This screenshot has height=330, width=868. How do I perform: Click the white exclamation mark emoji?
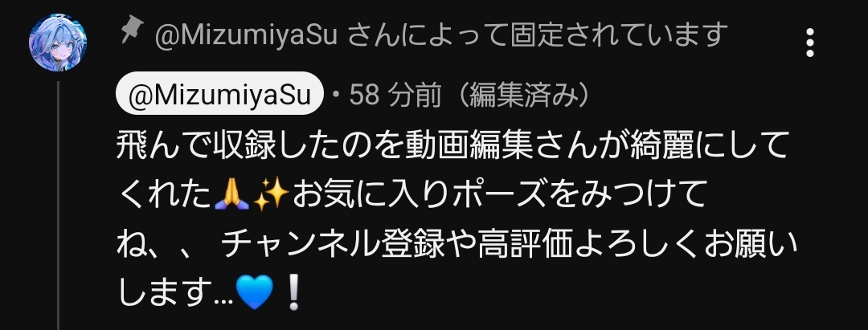click(294, 291)
